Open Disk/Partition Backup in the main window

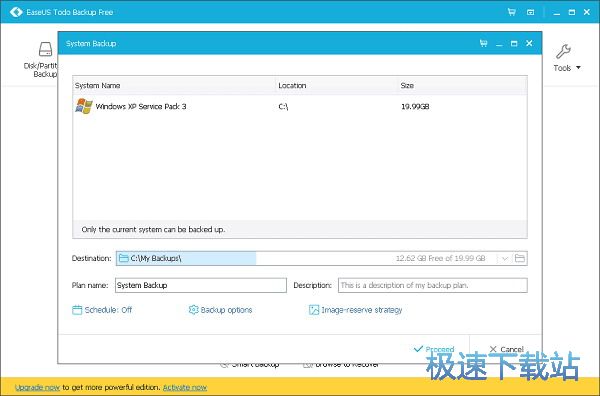point(41,60)
